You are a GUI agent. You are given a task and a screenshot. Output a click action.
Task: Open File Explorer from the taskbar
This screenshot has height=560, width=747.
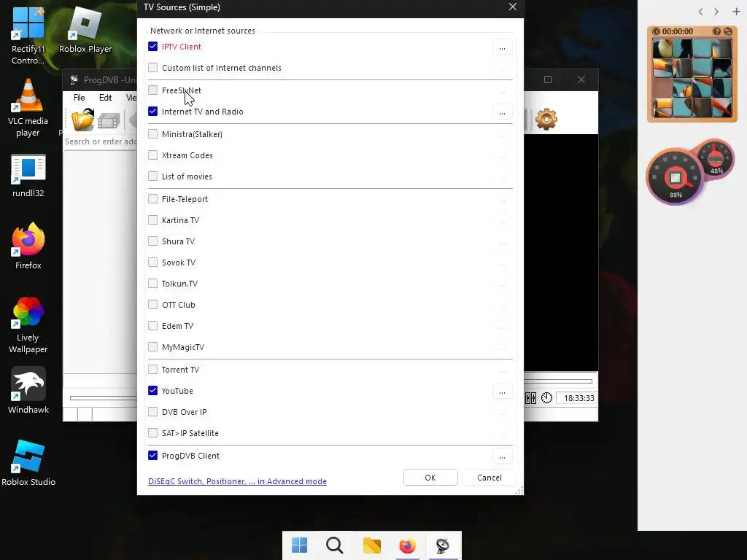(371, 545)
